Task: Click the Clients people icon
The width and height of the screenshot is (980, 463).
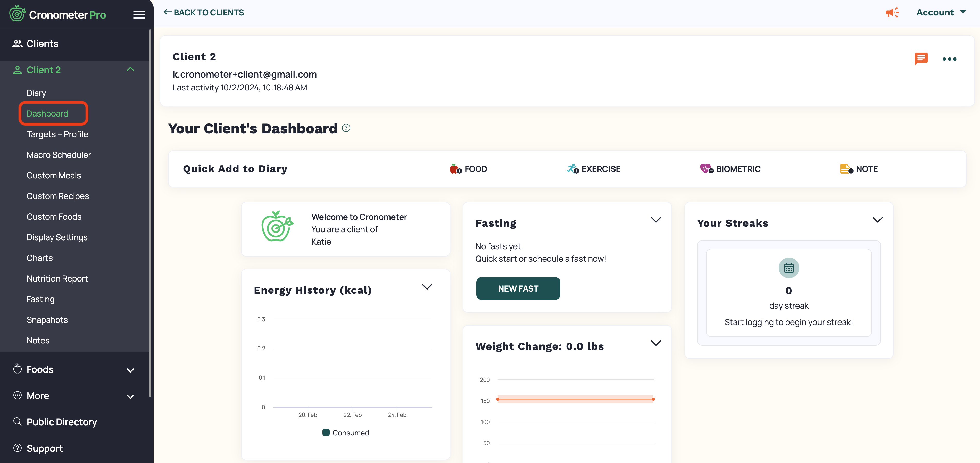Action: click(17, 44)
